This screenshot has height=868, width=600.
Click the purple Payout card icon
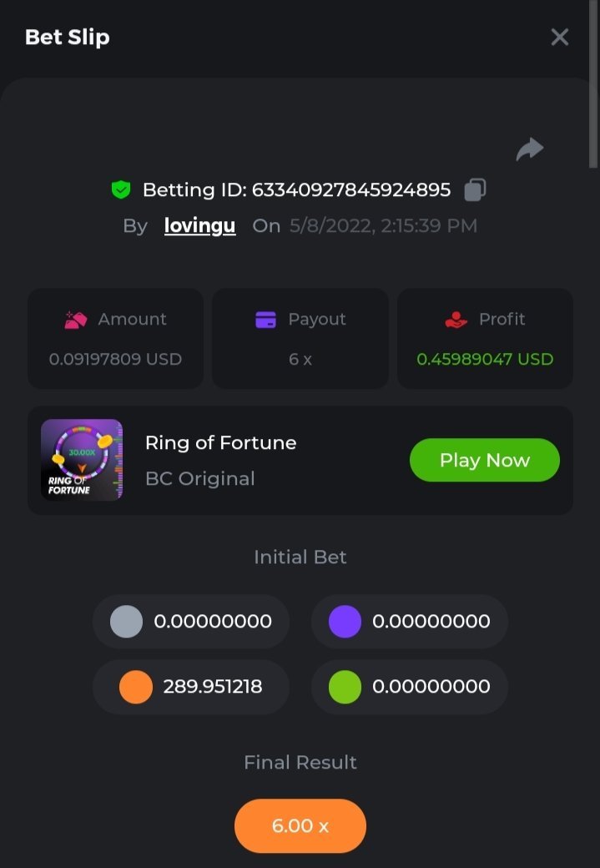265,319
